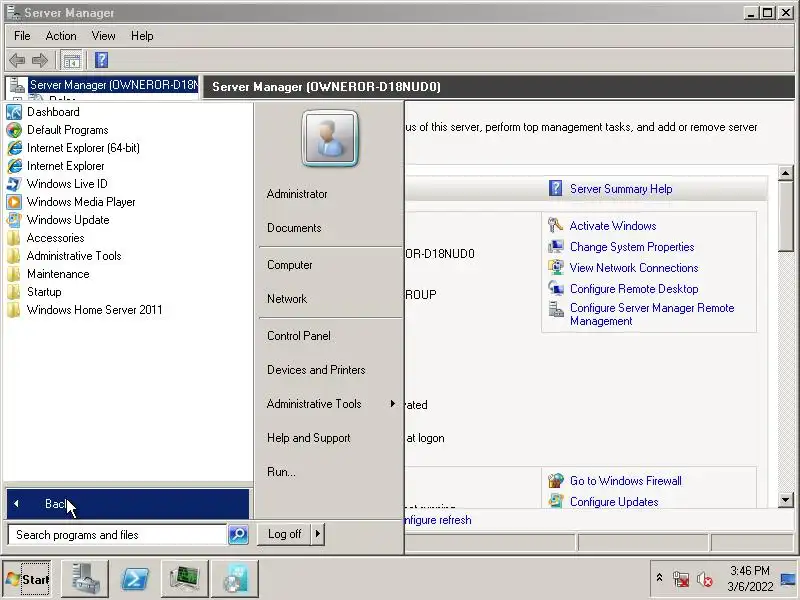
Task: Open Devices and Printers
Action: pos(316,370)
